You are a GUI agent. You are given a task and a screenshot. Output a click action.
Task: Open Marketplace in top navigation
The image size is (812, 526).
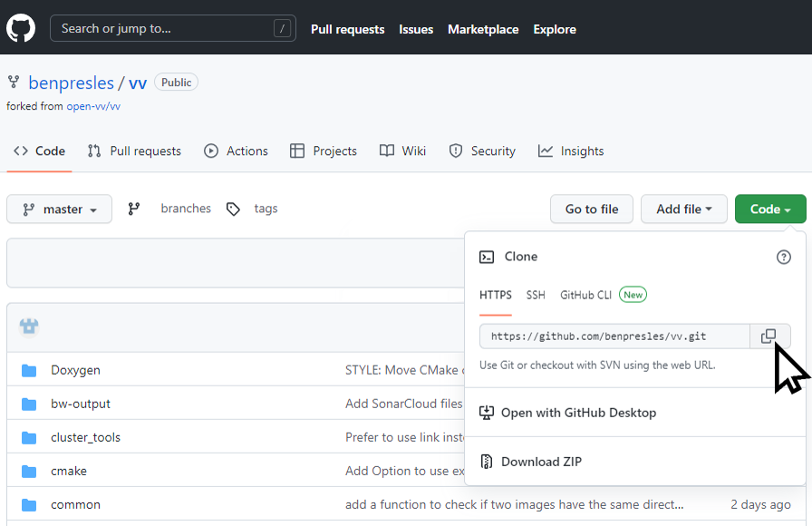point(483,29)
